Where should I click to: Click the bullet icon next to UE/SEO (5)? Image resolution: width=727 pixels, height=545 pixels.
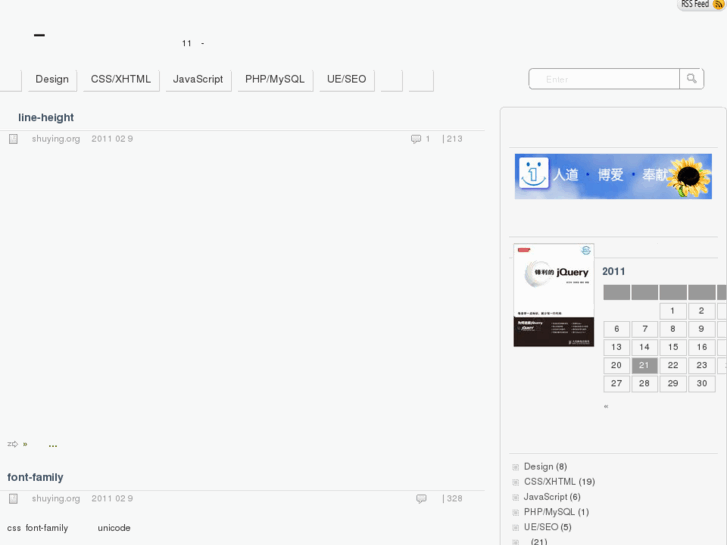pos(516,527)
